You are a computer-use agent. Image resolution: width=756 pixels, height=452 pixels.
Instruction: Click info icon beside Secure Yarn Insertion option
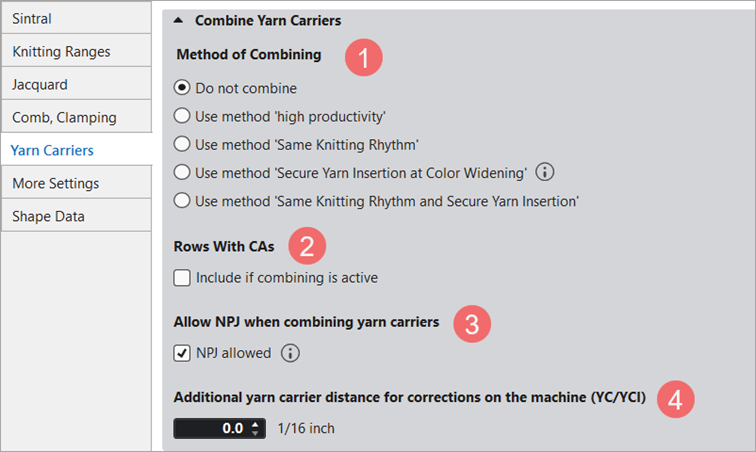click(x=545, y=171)
